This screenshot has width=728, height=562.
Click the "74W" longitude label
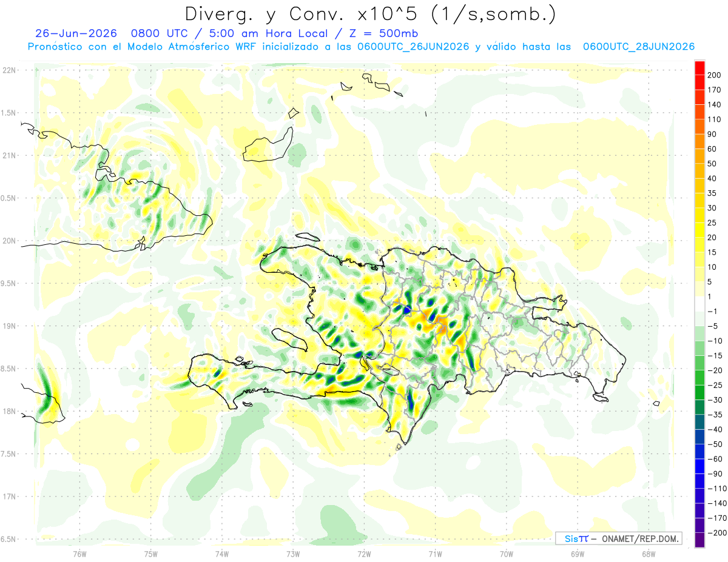tap(222, 554)
